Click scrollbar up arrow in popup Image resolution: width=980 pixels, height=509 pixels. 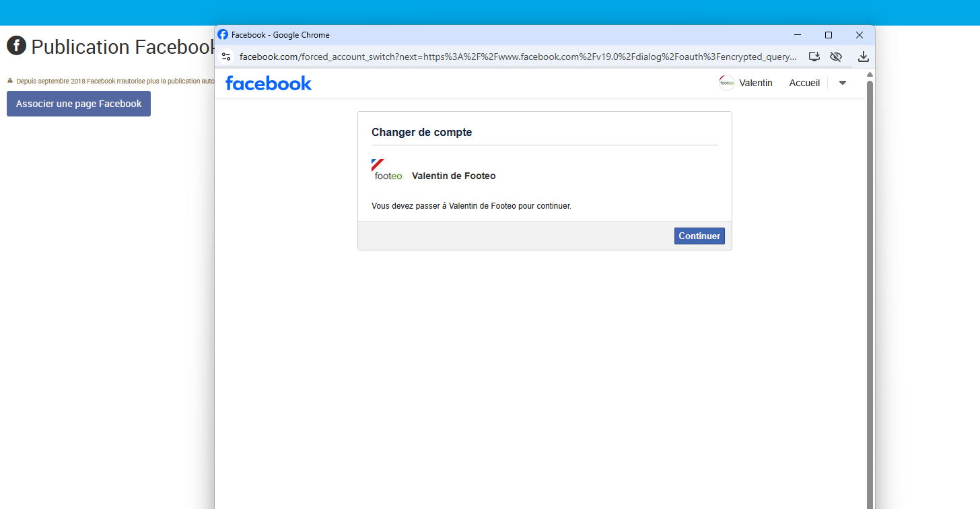coord(870,74)
